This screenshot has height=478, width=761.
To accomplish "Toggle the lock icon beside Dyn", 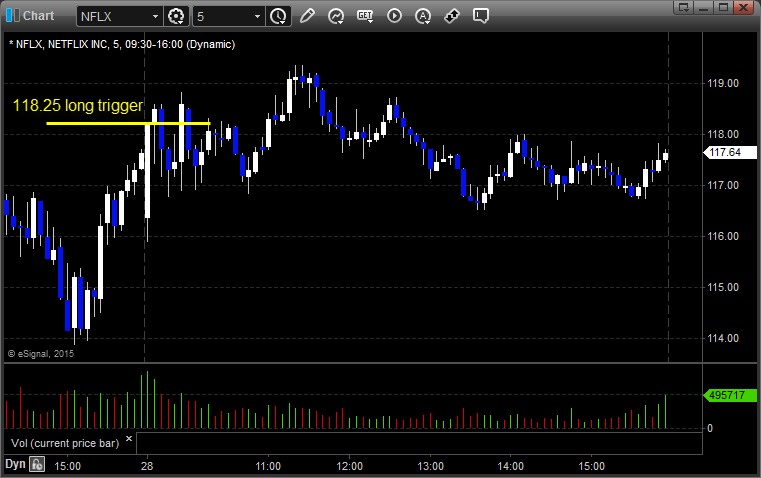I will pyautogui.click(x=36, y=465).
